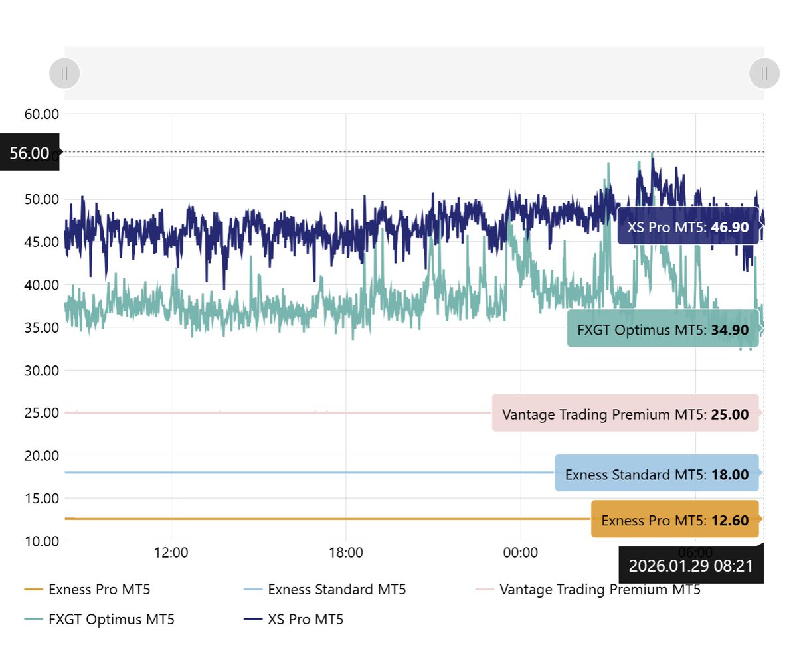This screenshot has width=797, height=672.
Task: Click the 18:00 x-axis label
Action: (x=346, y=552)
